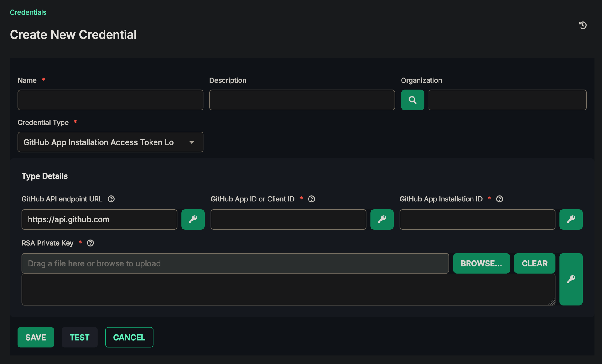
Task: Go back to the Credentials breadcrumb link
Action: [28, 12]
